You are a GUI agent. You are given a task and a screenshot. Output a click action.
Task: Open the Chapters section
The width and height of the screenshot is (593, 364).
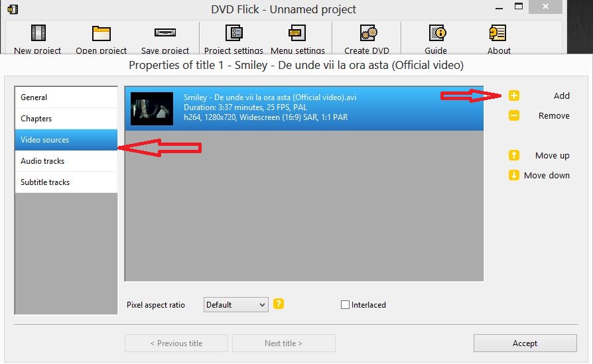[x=66, y=119]
